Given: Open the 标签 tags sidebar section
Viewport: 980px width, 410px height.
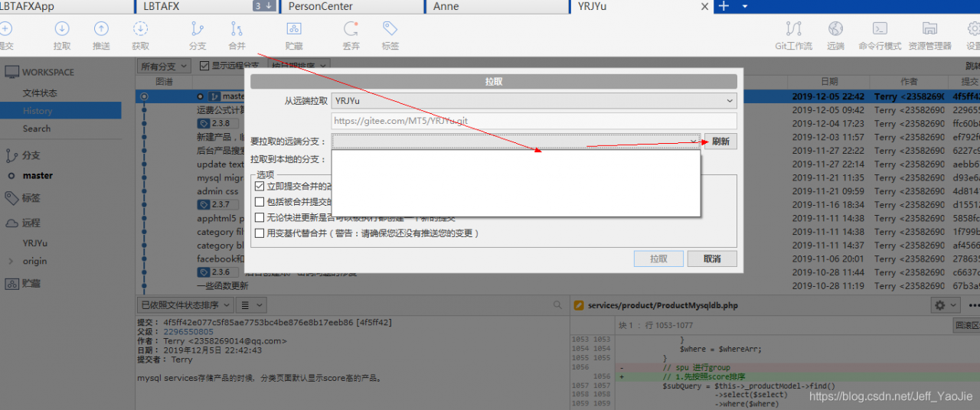Looking at the screenshot, I should click(x=31, y=198).
